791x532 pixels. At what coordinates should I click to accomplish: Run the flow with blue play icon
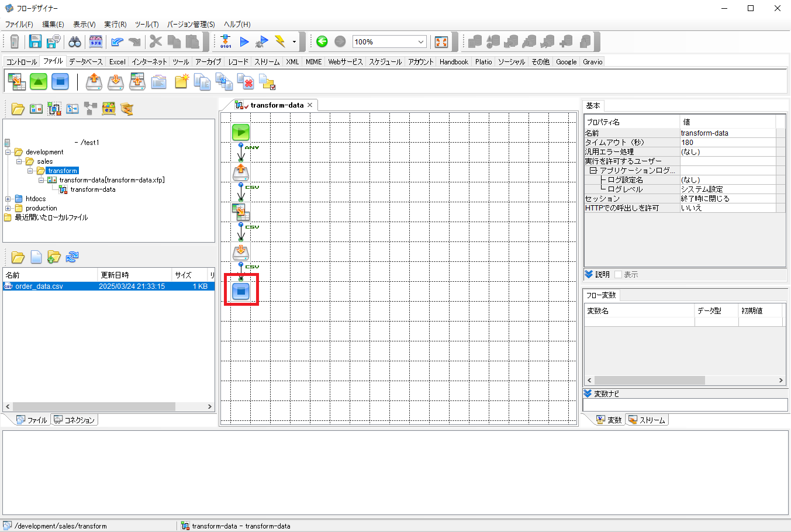244,42
